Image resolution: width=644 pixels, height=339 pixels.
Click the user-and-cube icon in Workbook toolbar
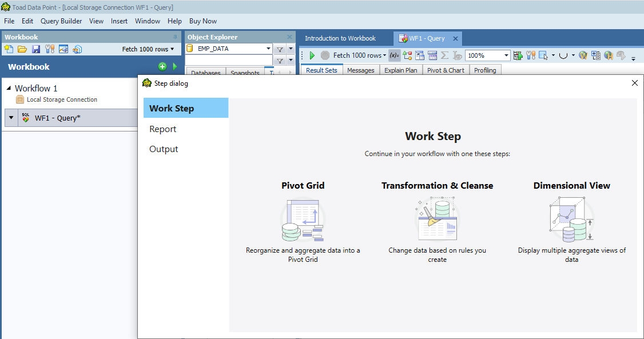[x=77, y=49]
